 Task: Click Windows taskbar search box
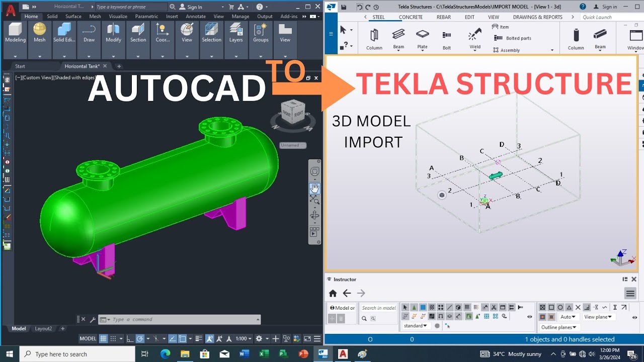pyautogui.click(x=77, y=354)
